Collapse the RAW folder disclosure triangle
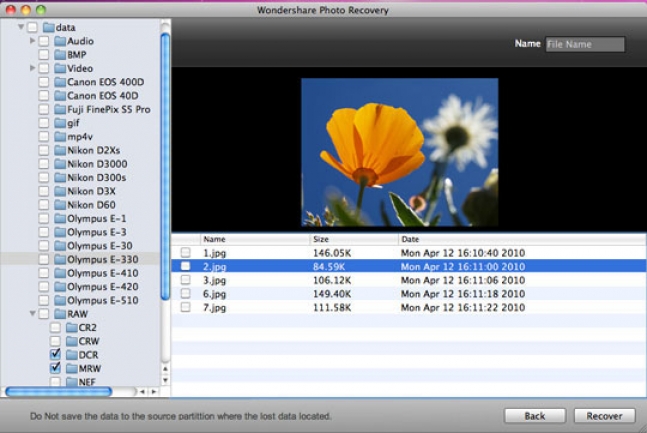Image resolution: width=647 pixels, height=433 pixels. pyautogui.click(x=32, y=314)
